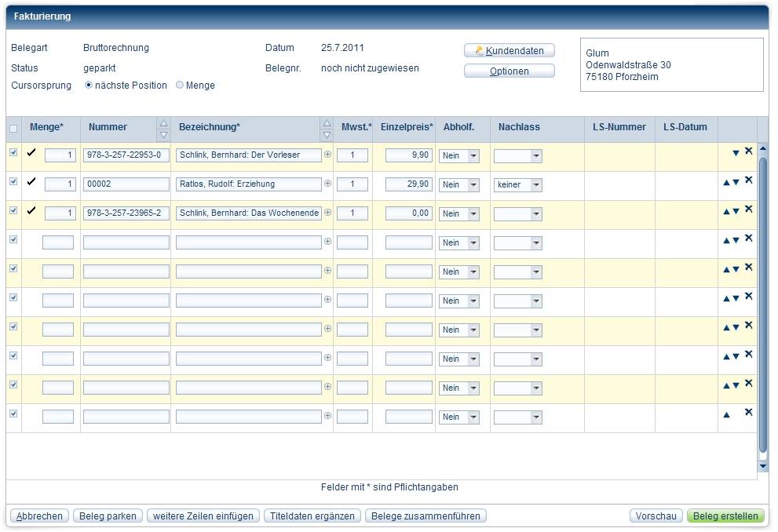Move the last empty row up
778x532 pixels.
click(x=726, y=414)
